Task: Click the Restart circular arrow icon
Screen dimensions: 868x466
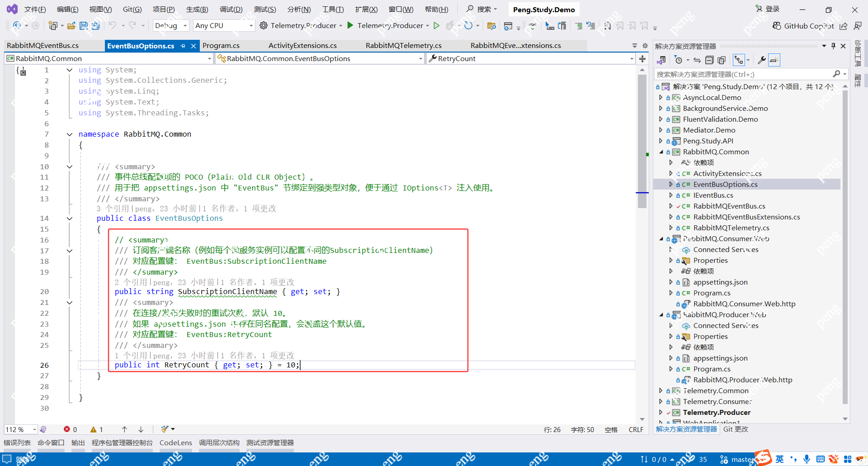Action: point(468,26)
